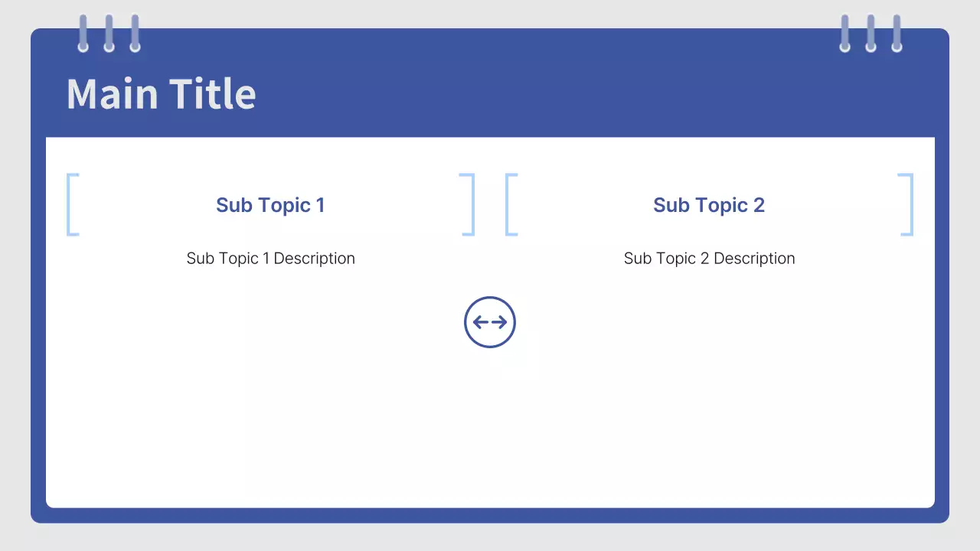The width and height of the screenshot is (980, 551).
Task: Select the leftmost binder ring in top-right group
Action: click(844, 34)
